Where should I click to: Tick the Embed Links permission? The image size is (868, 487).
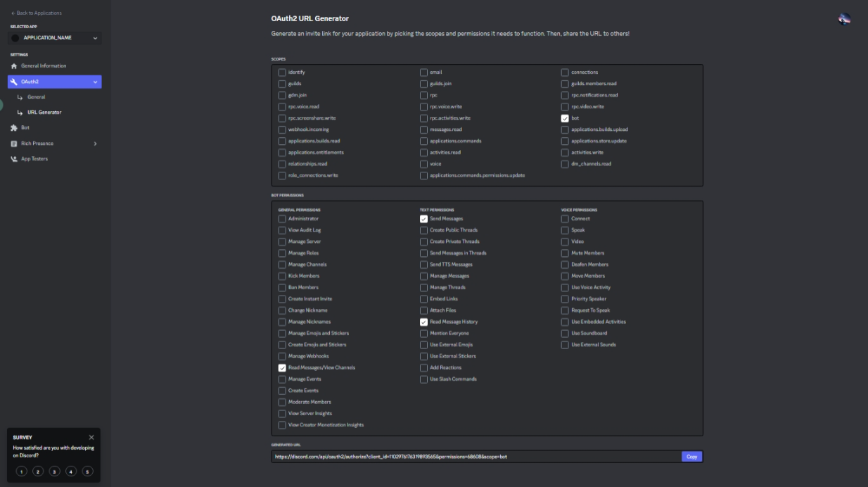coord(423,299)
